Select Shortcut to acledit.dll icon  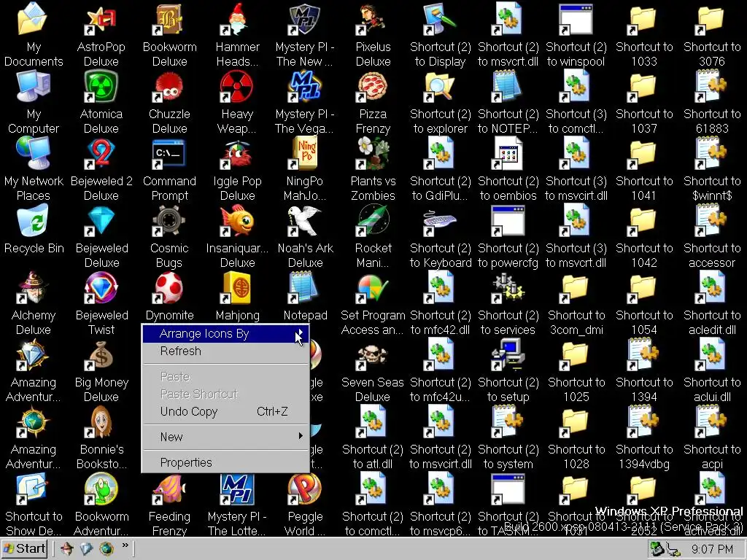(712, 287)
